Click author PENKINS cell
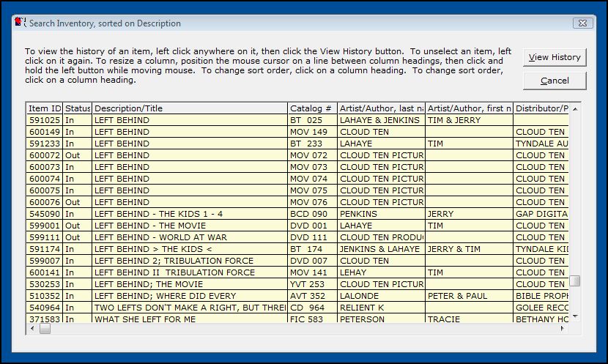Screen dimensions: 608x364 [x=381, y=214]
